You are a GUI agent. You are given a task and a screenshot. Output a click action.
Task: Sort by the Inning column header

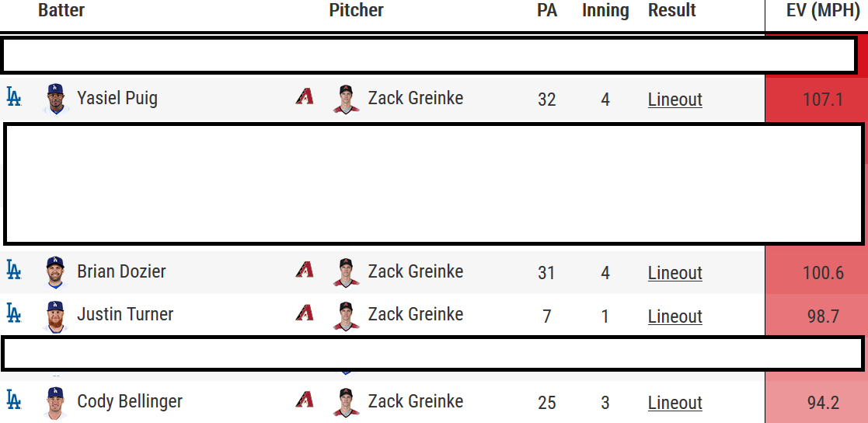click(605, 11)
